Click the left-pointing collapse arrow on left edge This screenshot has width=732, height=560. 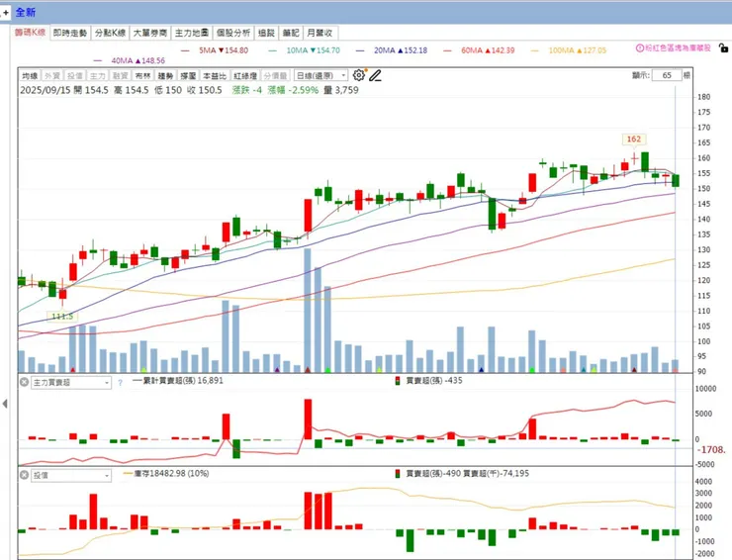[5, 404]
